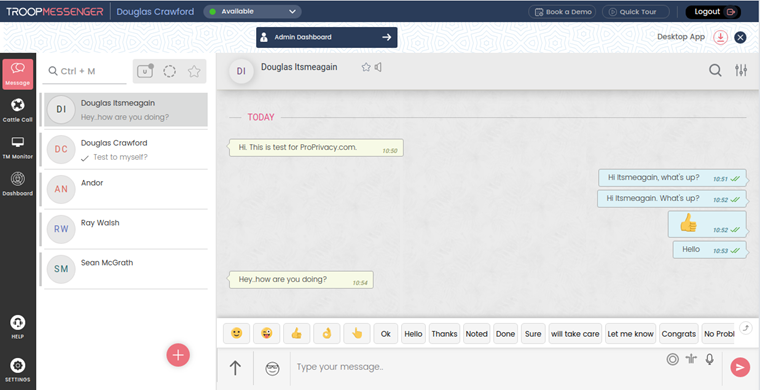The image size is (760, 390).
Task: Click message 'Hey..how are you doing?' in chat
Action: [301, 280]
